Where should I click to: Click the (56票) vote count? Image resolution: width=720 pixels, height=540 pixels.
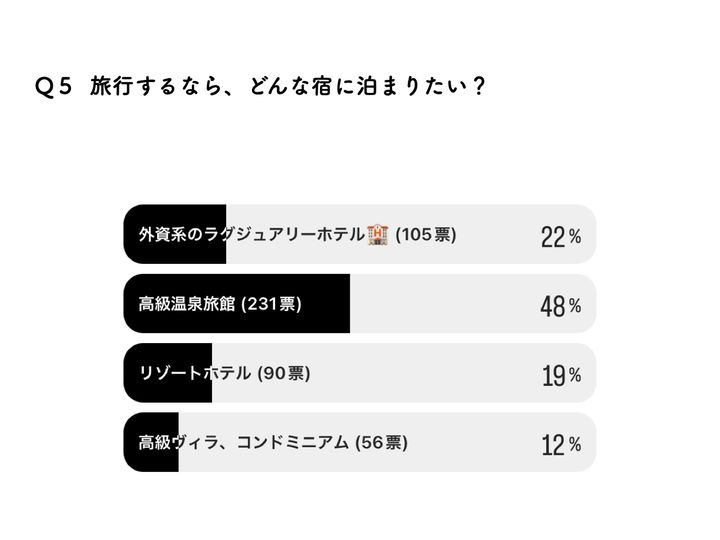381,442
